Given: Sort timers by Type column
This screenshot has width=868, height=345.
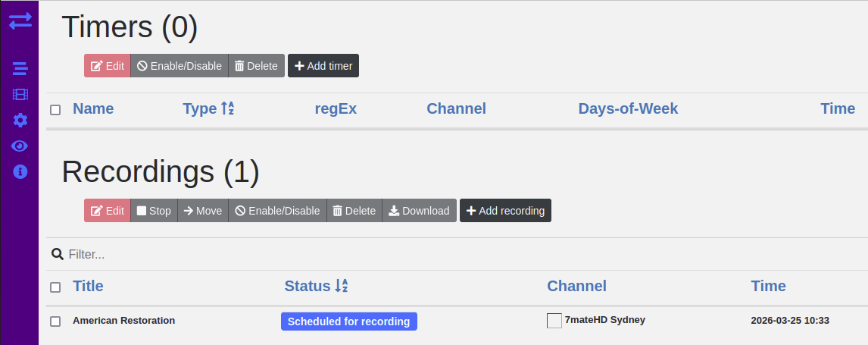Looking at the screenshot, I should click(x=209, y=108).
